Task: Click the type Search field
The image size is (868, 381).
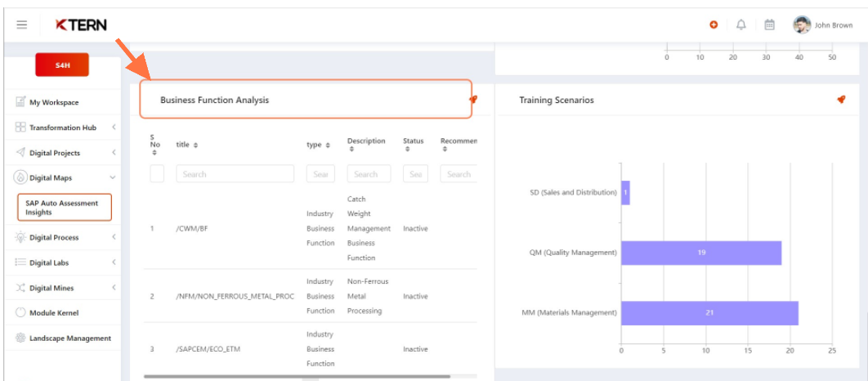Action: (x=320, y=174)
